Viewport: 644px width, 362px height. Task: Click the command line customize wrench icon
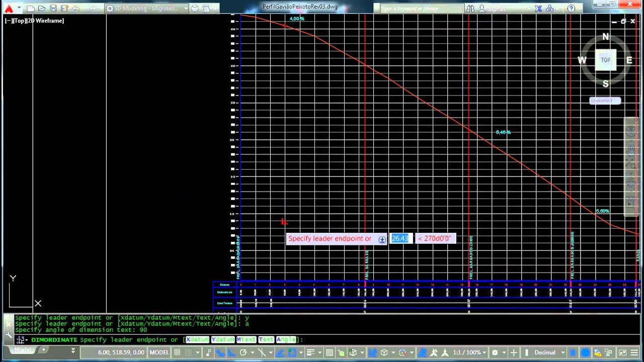(x=8, y=334)
